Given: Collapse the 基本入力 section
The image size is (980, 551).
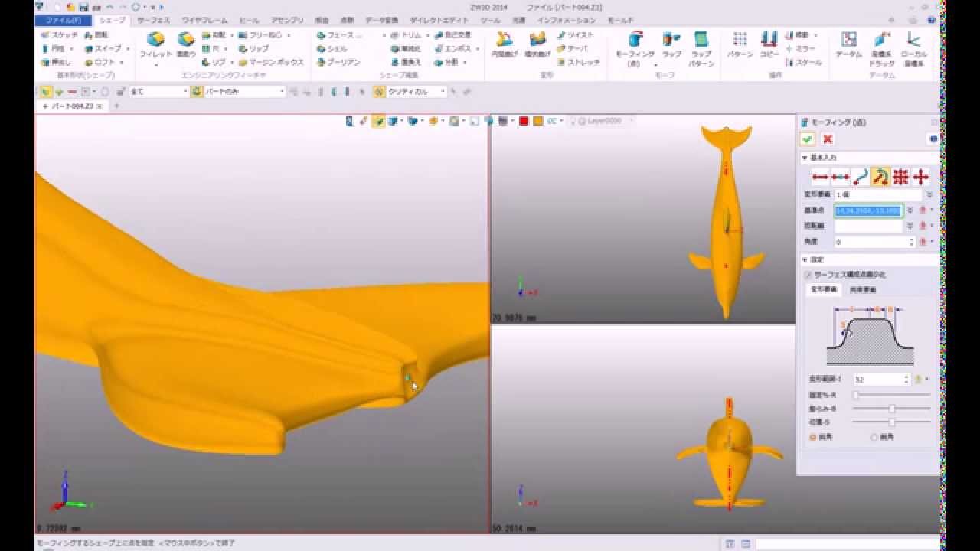Looking at the screenshot, I should pos(805,157).
